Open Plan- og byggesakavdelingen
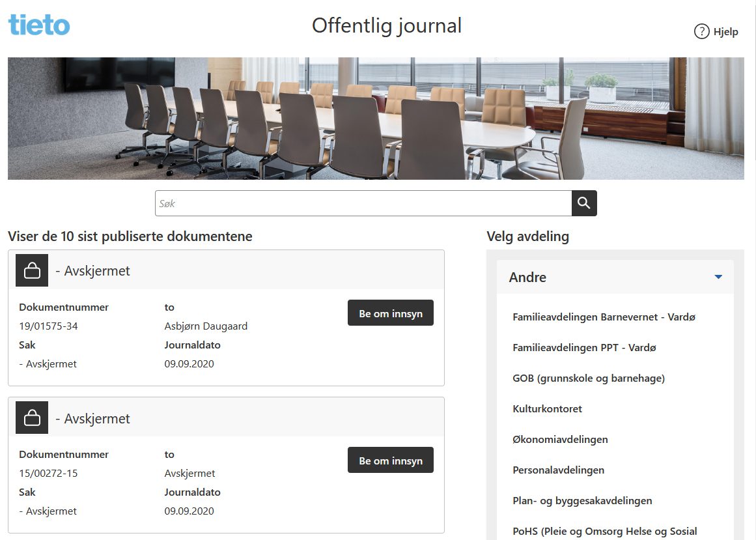The height and width of the screenshot is (540, 756). tap(582, 501)
